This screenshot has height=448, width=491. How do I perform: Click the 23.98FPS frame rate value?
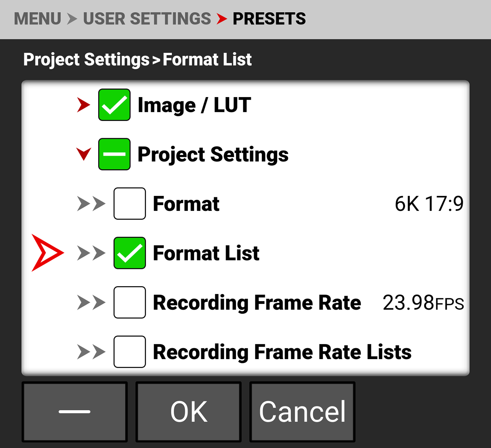tap(423, 303)
